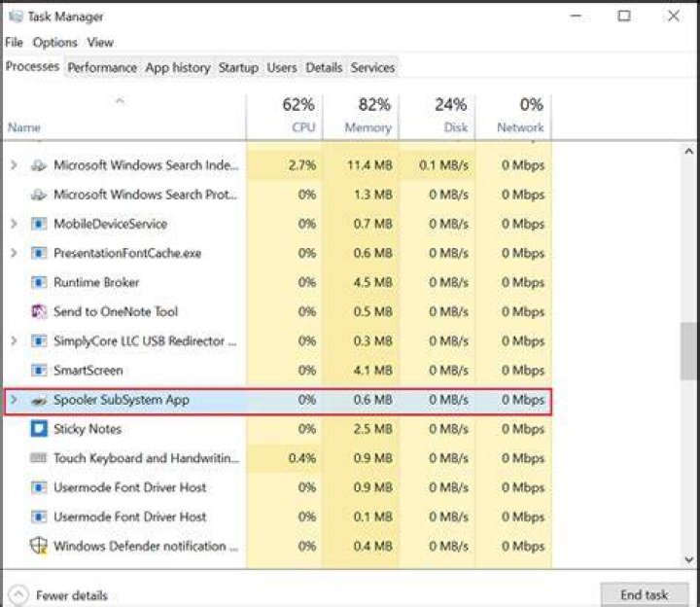Screen dimensions: 700x607
Task: Expand the Spooler SubSystem App group
Action: coord(14,400)
